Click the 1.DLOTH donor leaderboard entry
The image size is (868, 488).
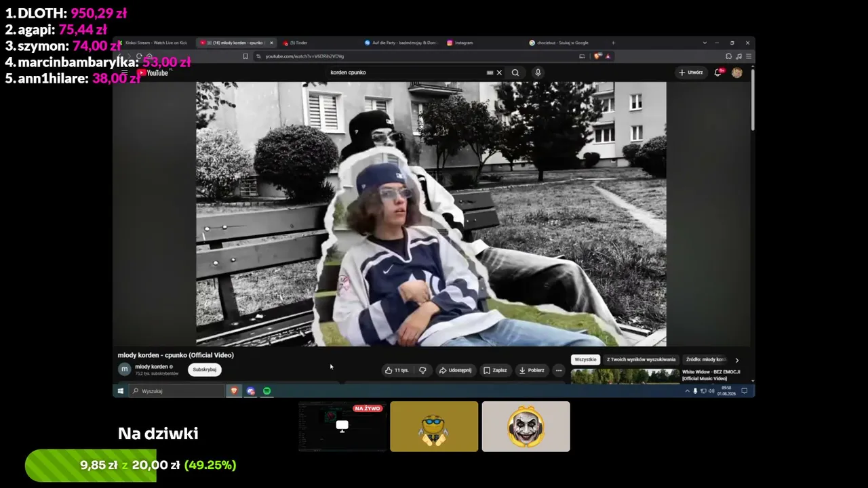coord(66,14)
